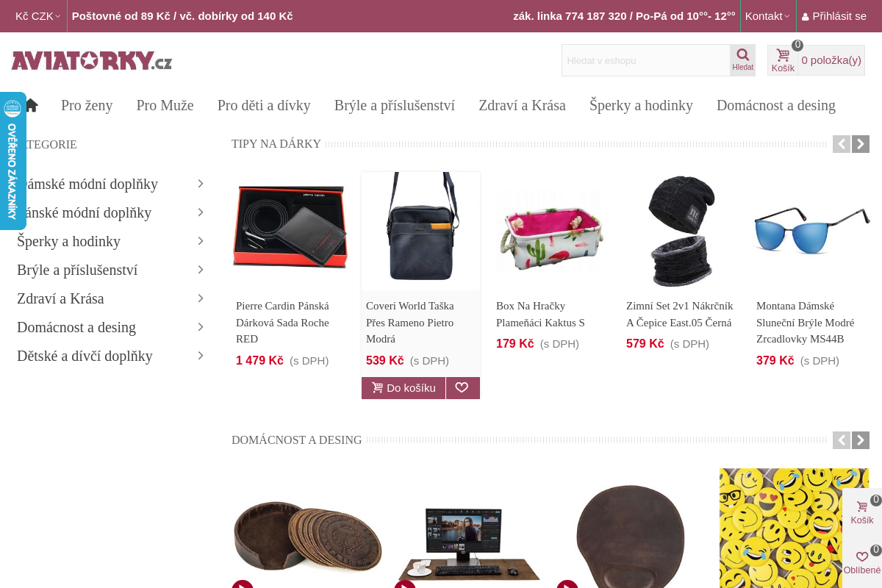Open the Kontakt dropdown in top bar
Viewport: 882px width, 588px height.
tap(767, 16)
